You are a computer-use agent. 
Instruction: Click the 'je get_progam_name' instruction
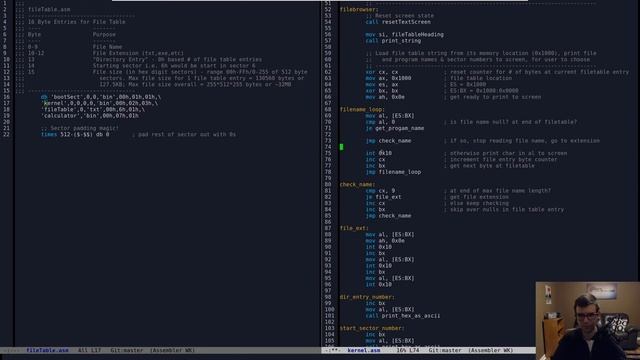coord(395,128)
